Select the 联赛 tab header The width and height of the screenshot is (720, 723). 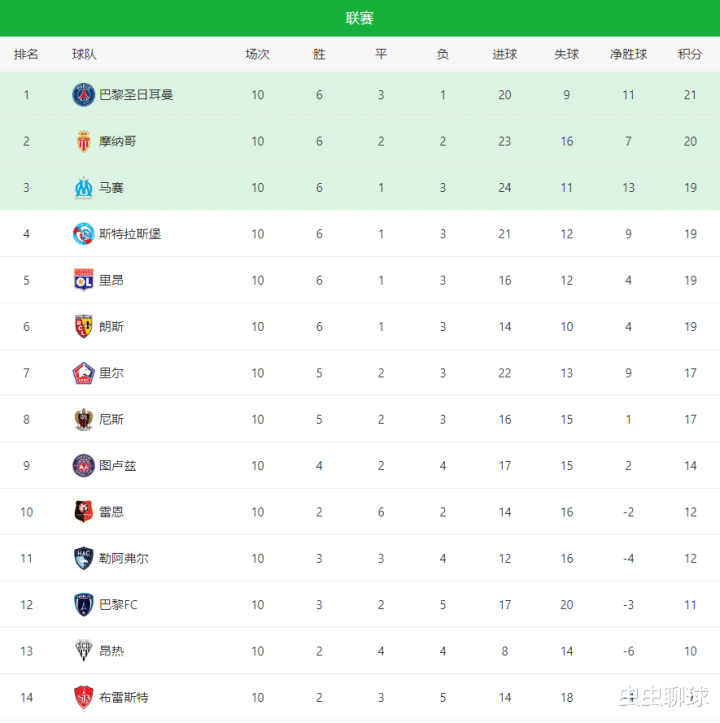click(360, 18)
